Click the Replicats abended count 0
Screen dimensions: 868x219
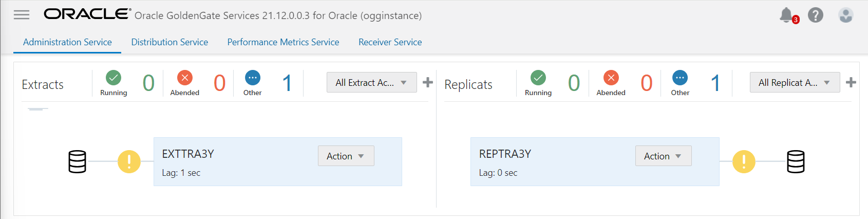pos(647,83)
